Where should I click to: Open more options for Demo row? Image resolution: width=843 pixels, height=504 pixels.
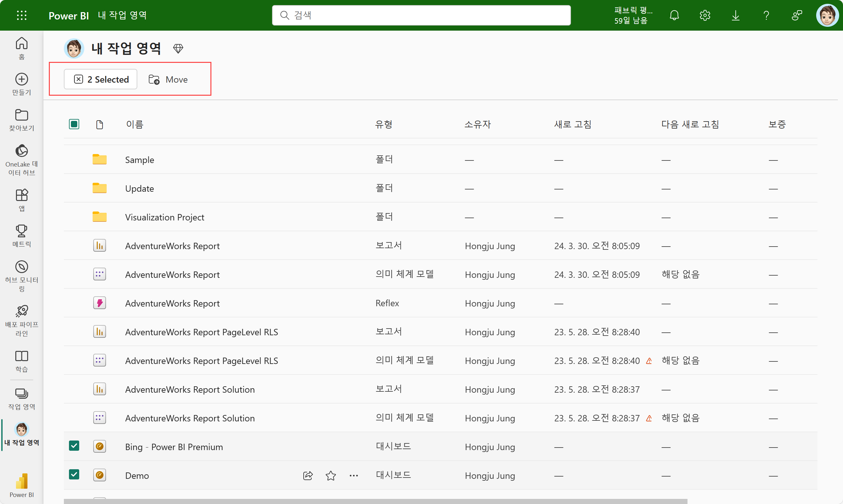[353, 476]
